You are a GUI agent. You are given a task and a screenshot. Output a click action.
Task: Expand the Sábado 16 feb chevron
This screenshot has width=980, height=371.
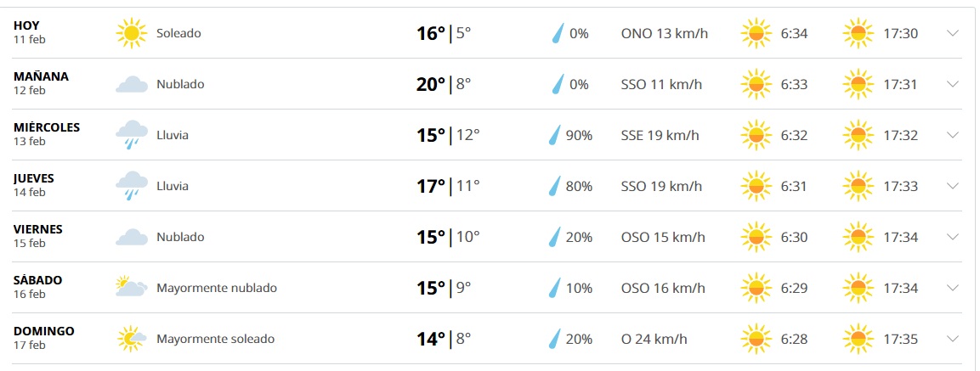coord(952,288)
